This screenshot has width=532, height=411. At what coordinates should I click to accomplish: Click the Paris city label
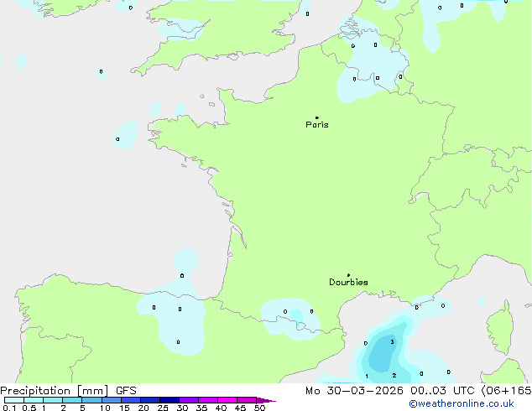point(317,125)
